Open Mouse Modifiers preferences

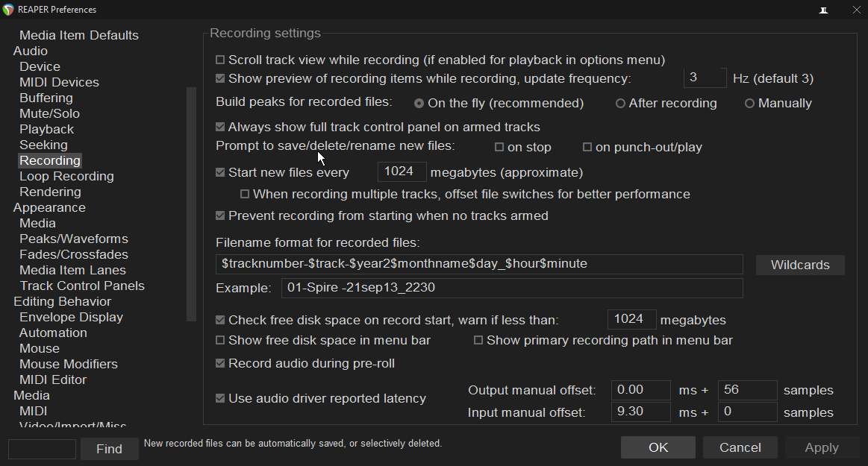coord(68,364)
